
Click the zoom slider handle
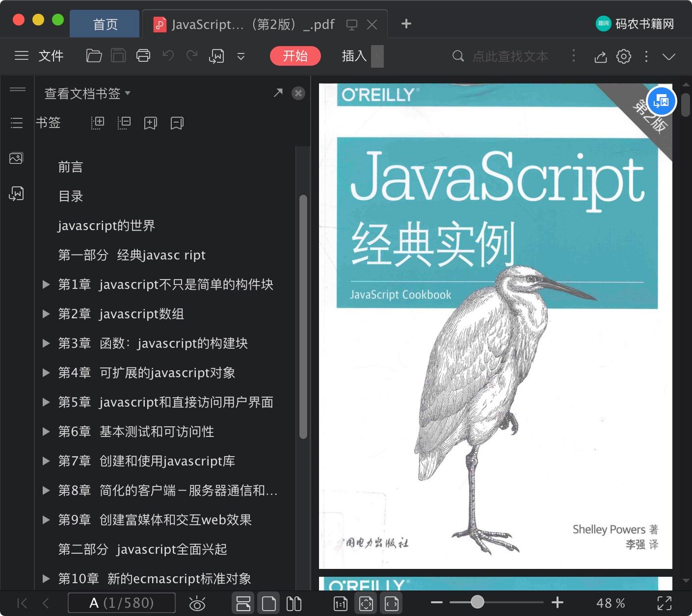point(477,602)
